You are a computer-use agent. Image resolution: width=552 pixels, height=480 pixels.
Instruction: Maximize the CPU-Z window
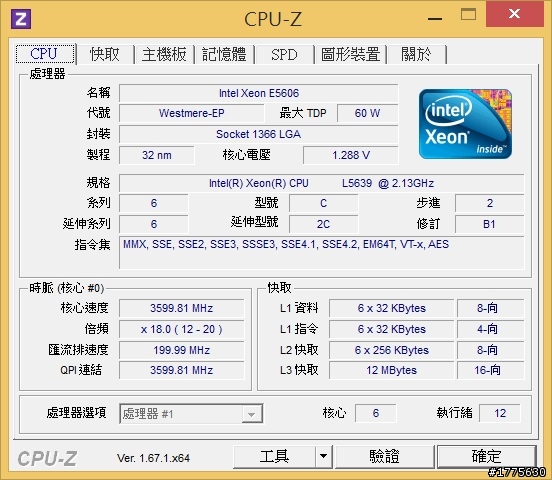(468, 14)
